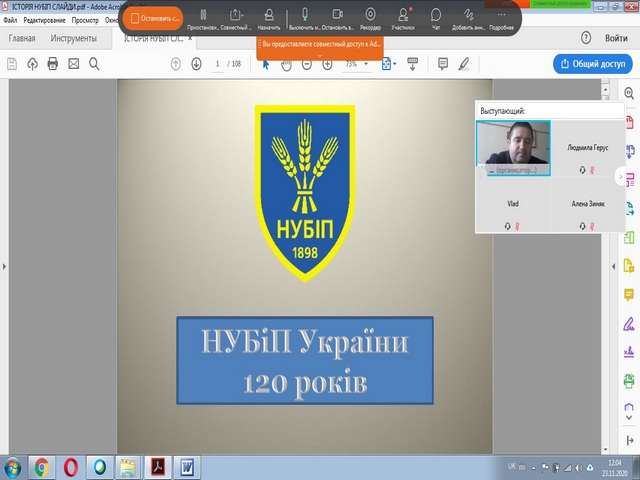The image size is (640, 480).
Task: Click the Войти sign-in link
Action: tap(616, 38)
